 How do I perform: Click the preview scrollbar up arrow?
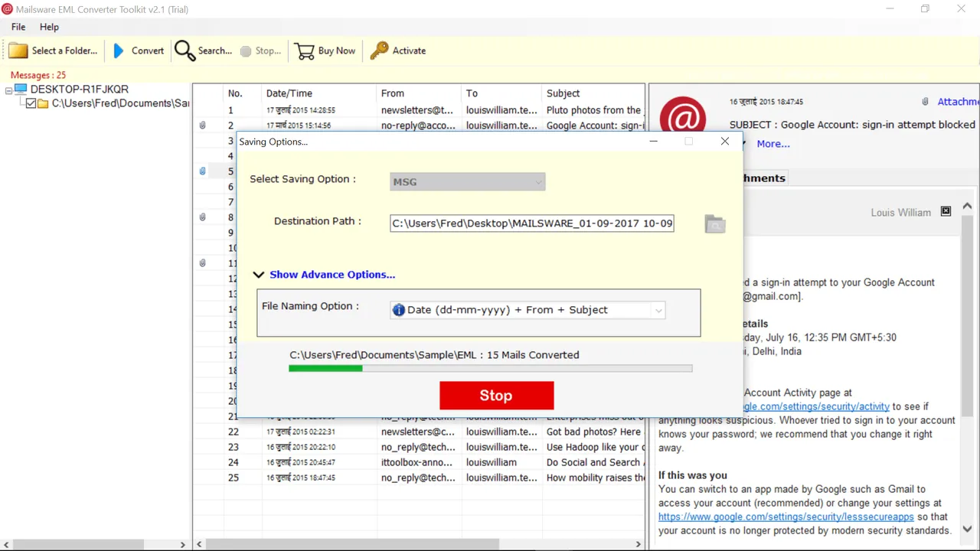(967, 206)
